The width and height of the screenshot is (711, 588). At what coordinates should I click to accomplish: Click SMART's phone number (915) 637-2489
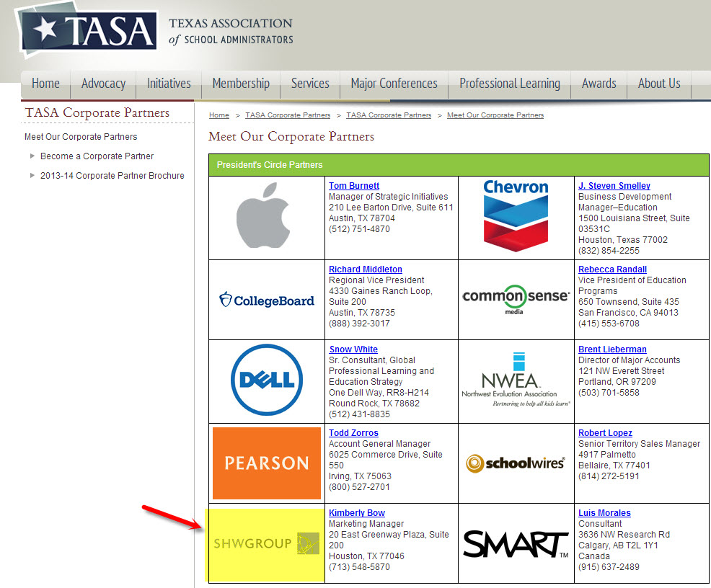[x=609, y=566]
